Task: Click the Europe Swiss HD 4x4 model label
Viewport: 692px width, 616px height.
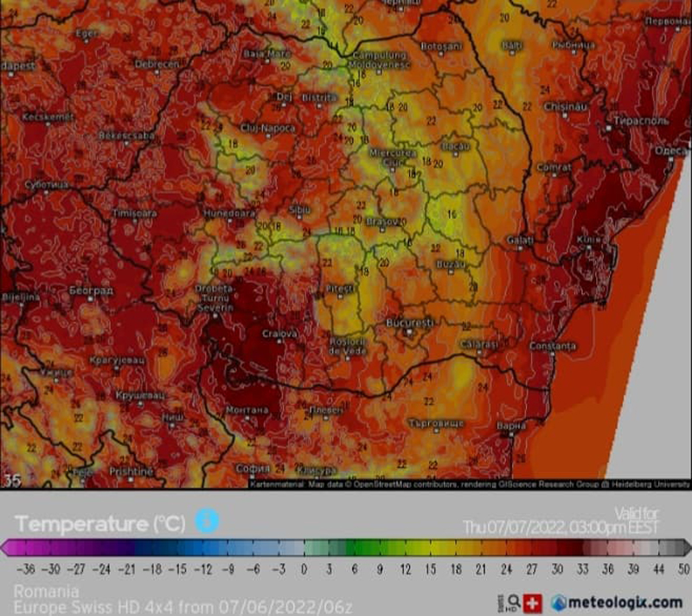Action: (x=182, y=607)
